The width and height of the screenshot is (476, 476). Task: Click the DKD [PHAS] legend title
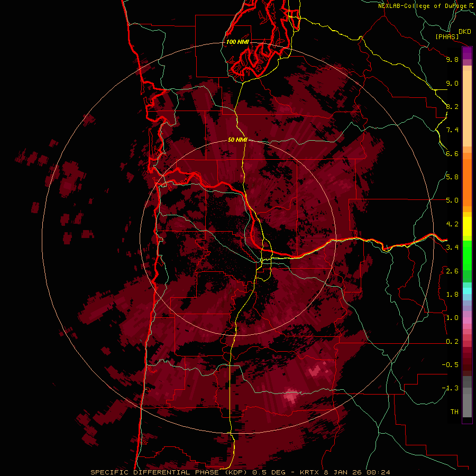point(453,34)
